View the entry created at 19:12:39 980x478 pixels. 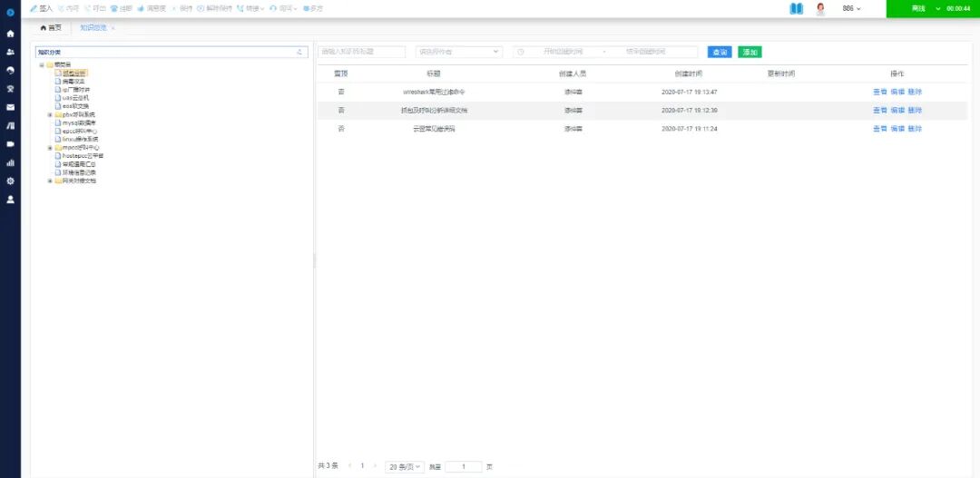880,111
